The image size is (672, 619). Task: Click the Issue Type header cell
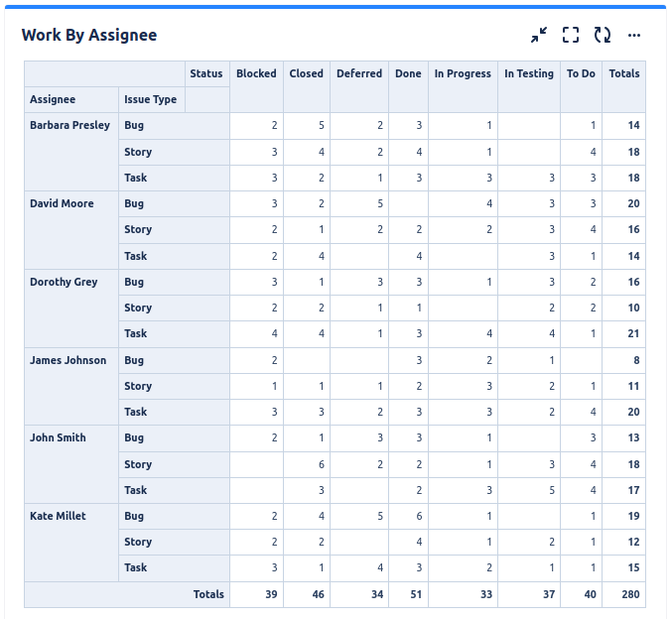click(x=152, y=100)
